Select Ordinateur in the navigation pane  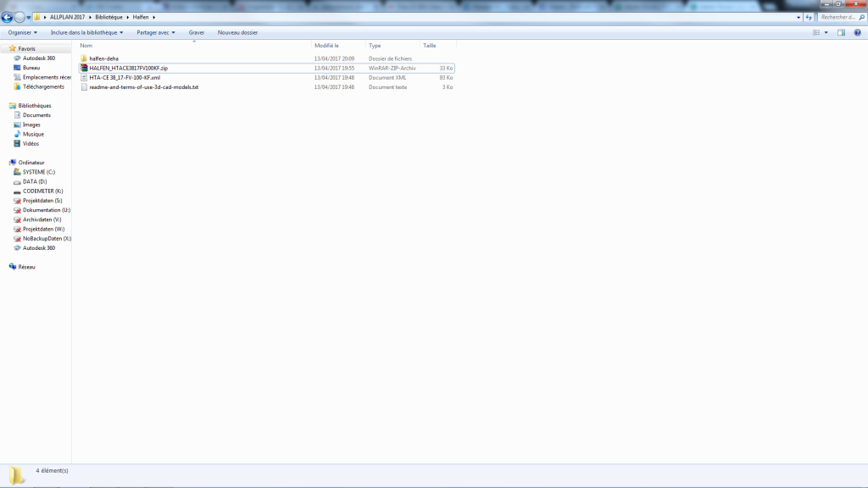[31, 163]
